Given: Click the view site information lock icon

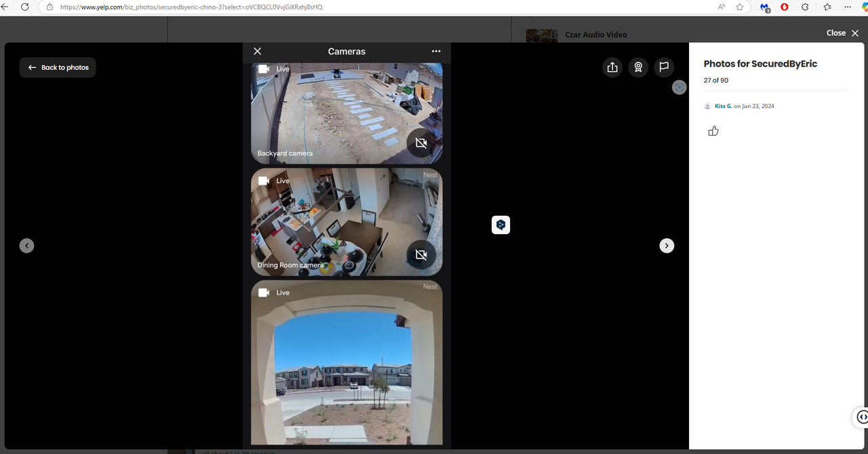Looking at the screenshot, I should pyautogui.click(x=50, y=7).
